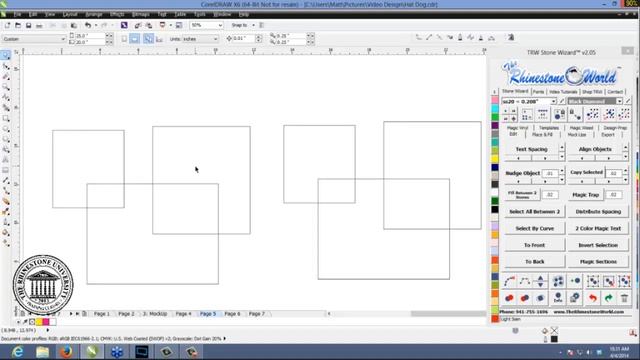This screenshot has width=640, height=360.
Task: Toggle the portrait orientation button
Action: 124,39
